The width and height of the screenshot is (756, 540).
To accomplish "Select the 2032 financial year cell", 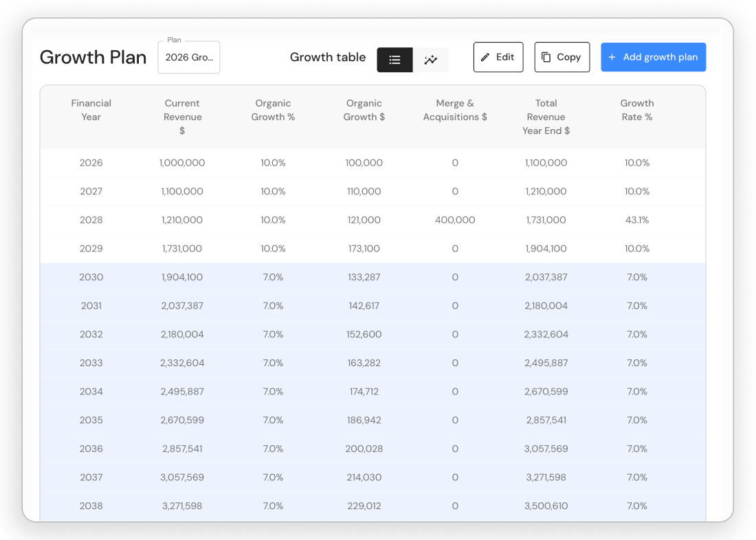I will tap(91, 334).
